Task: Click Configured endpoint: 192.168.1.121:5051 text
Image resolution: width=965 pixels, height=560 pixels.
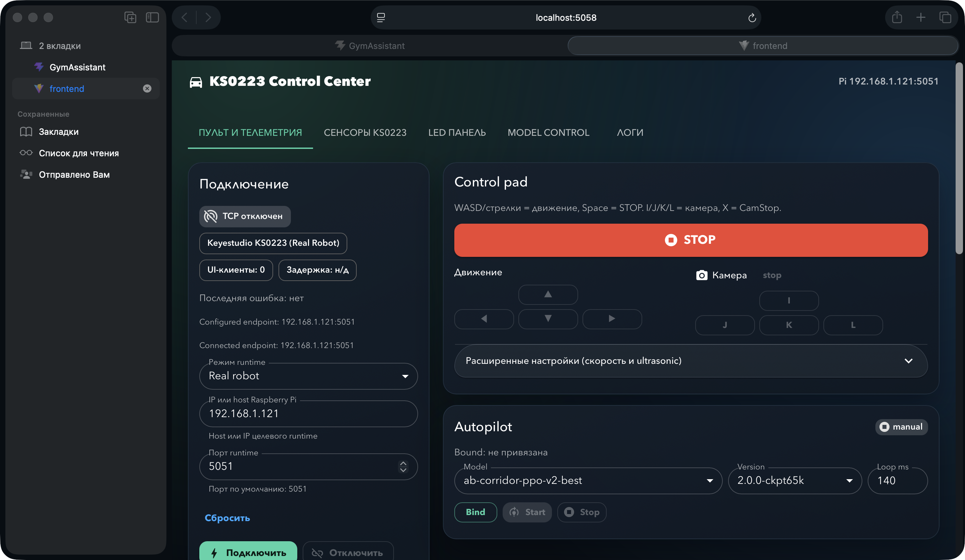Action: (x=277, y=322)
